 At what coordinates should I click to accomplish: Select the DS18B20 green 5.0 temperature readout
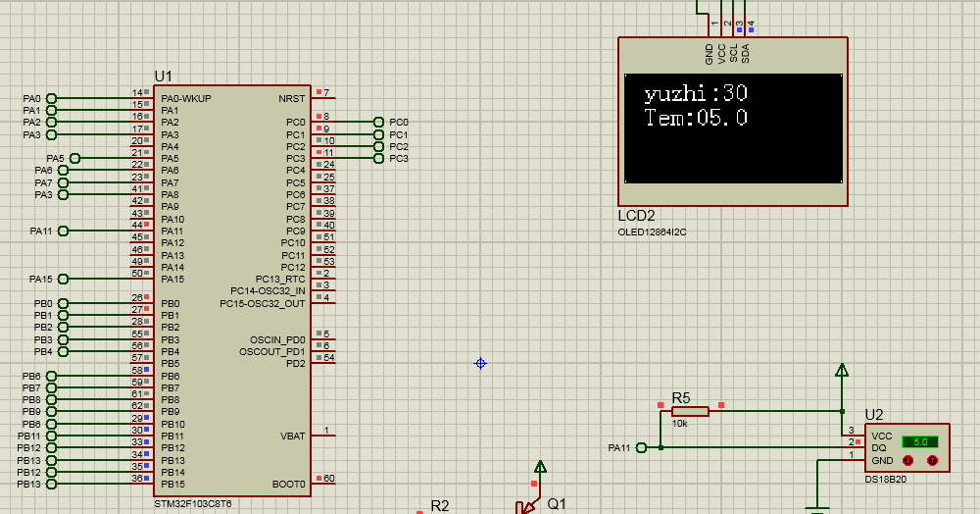pyautogui.click(x=920, y=442)
